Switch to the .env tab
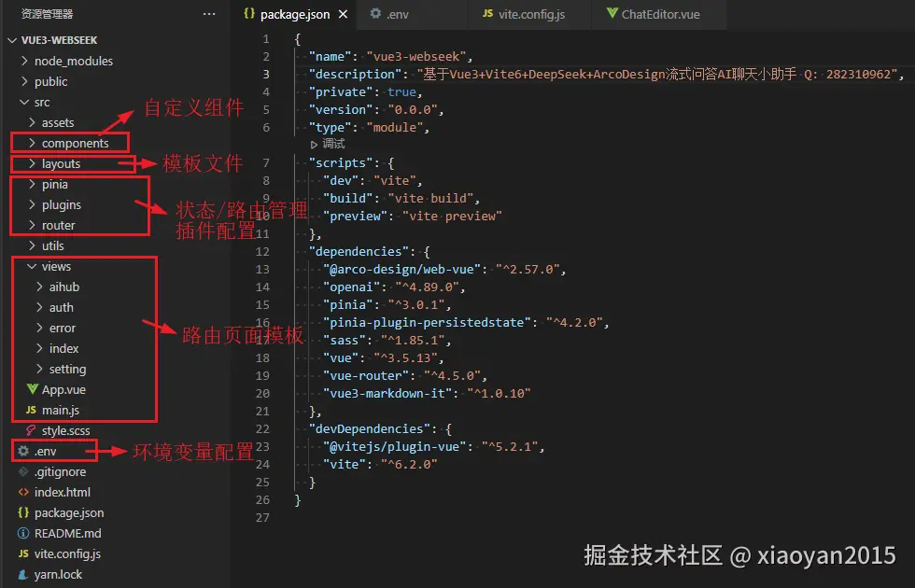Screen dimensions: 915x588 pos(397,14)
